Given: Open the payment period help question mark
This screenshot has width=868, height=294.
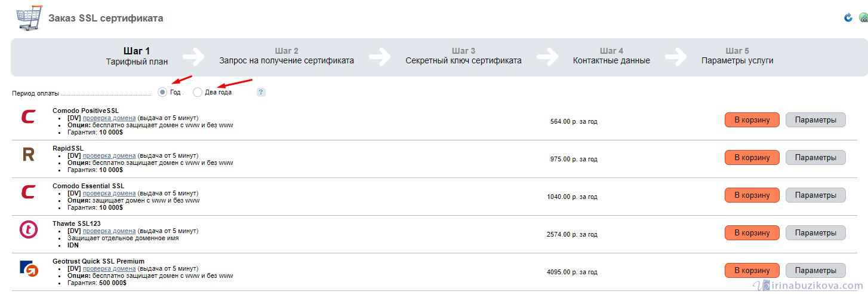Looking at the screenshot, I should [261, 93].
